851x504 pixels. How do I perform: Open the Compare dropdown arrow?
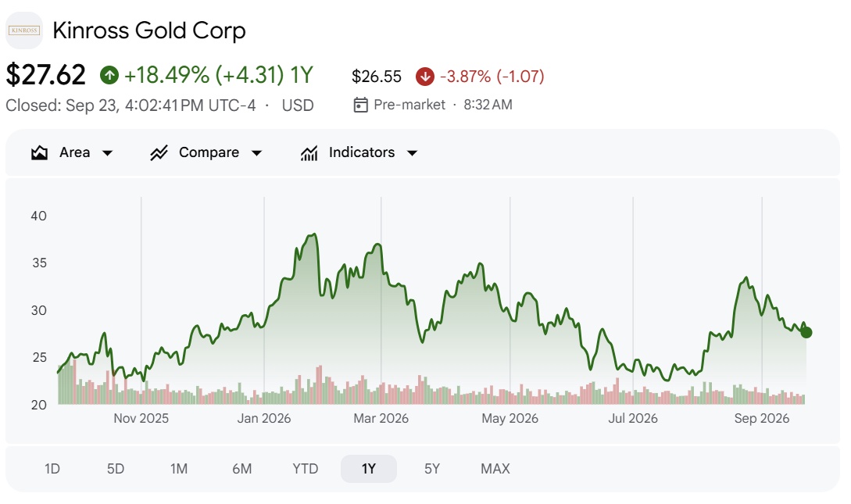click(x=257, y=153)
